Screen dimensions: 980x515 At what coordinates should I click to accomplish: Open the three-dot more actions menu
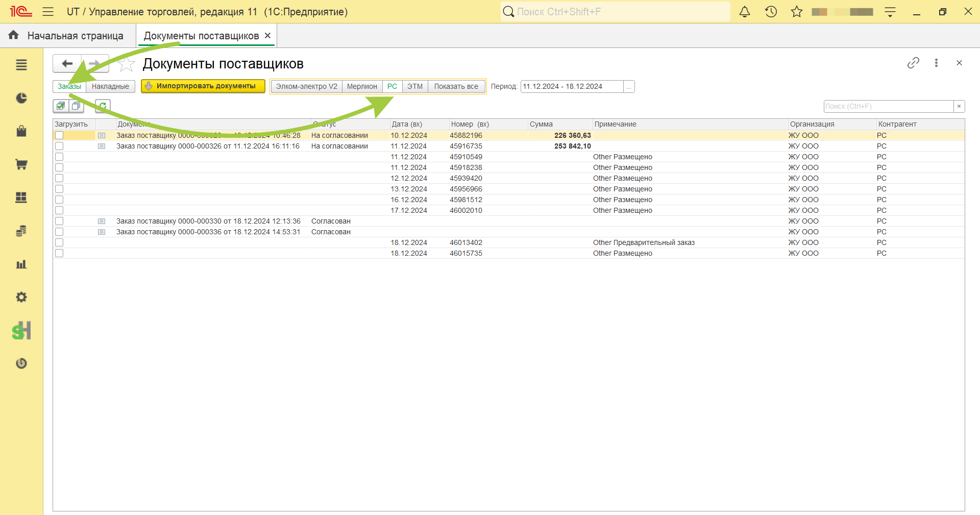click(x=936, y=63)
